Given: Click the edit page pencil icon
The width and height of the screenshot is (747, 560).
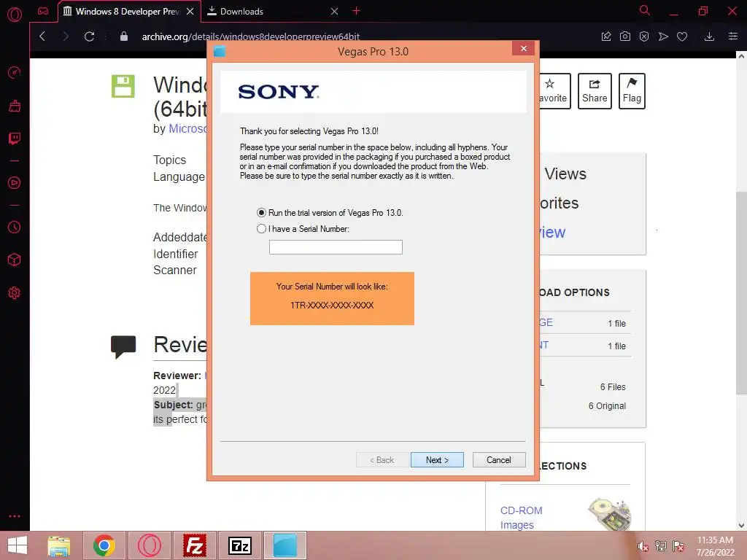Looking at the screenshot, I should point(606,36).
